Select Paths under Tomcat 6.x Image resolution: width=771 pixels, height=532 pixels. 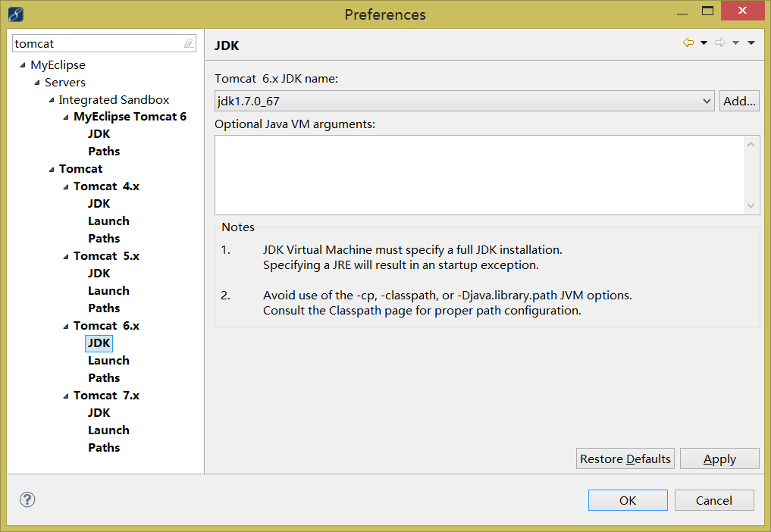(x=104, y=378)
